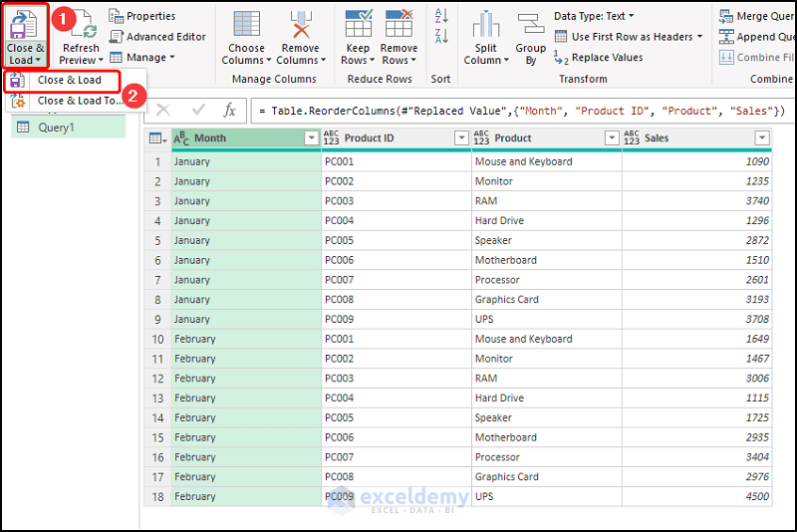Viewport: 797px width, 532px height.
Task: Click the sales value 3193
Action: tap(696, 299)
